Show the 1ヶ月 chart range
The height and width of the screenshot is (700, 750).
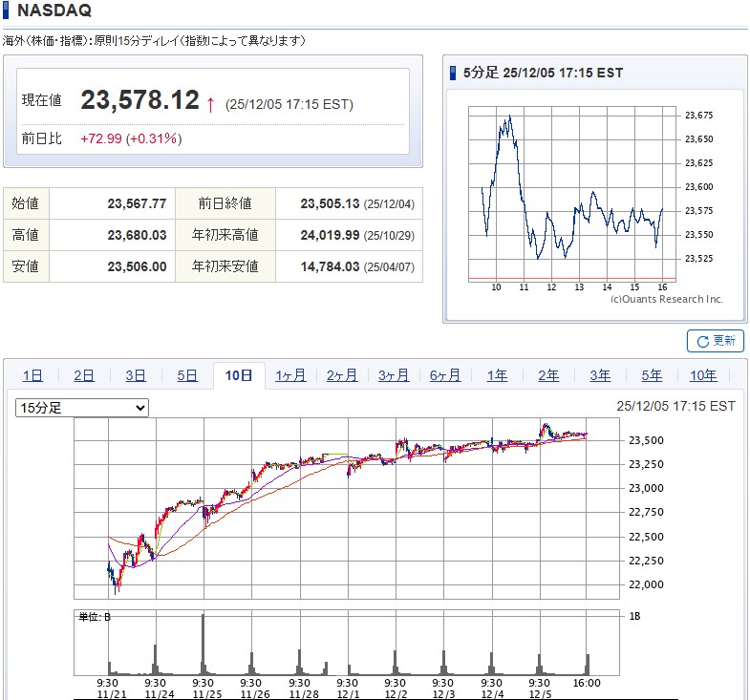click(290, 375)
